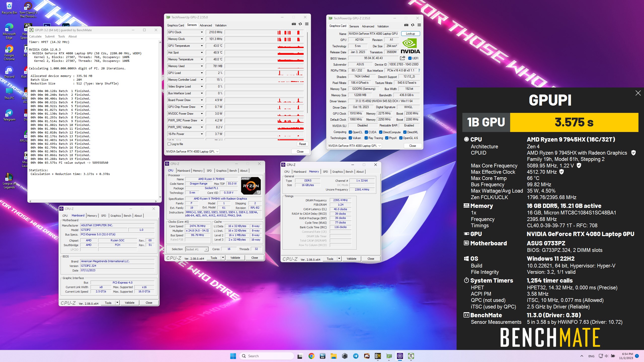Click the Lookup button in GPU-Z
The width and height of the screenshot is (644, 362).
(410, 34)
